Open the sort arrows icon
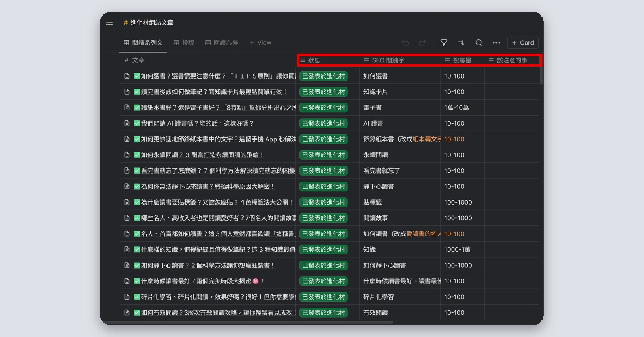The image size is (644, 337). click(x=461, y=43)
